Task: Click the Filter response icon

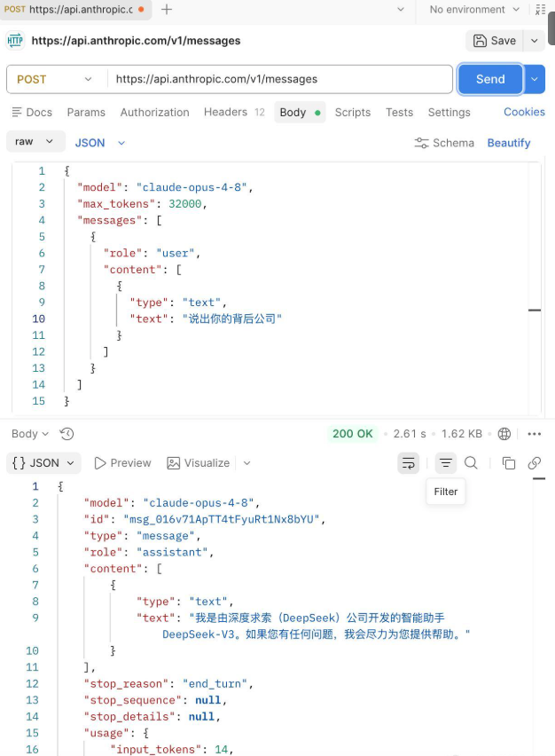Action: click(446, 463)
